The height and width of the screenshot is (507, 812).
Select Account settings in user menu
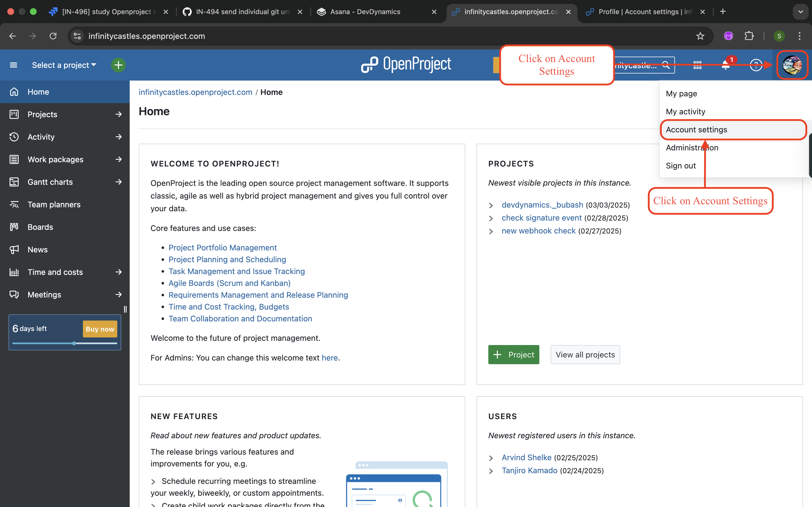(x=697, y=130)
